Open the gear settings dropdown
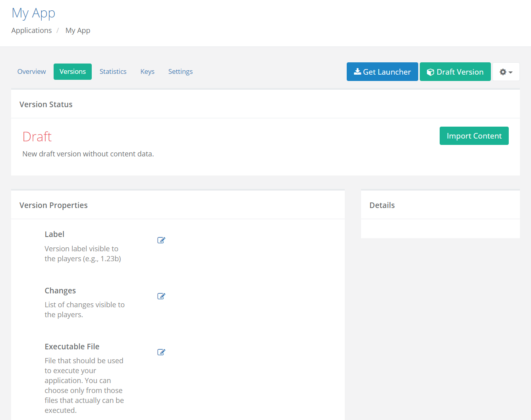 coord(506,72)
